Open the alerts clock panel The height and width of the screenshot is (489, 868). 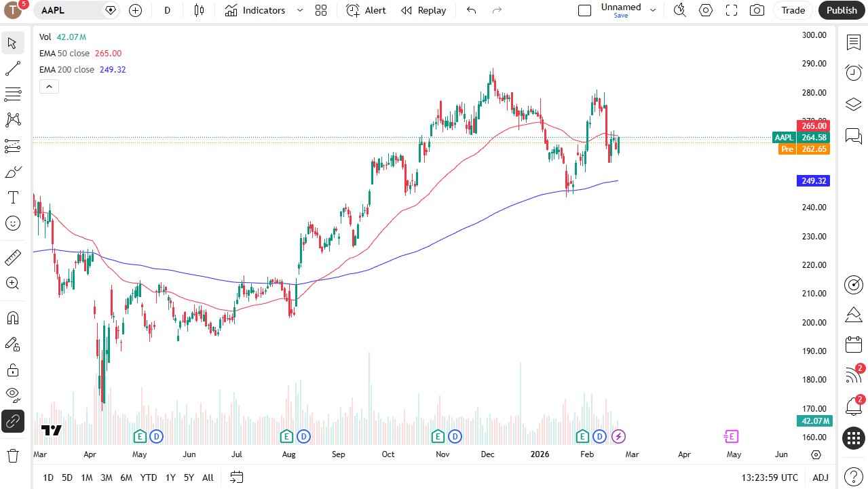click(854, 73)
